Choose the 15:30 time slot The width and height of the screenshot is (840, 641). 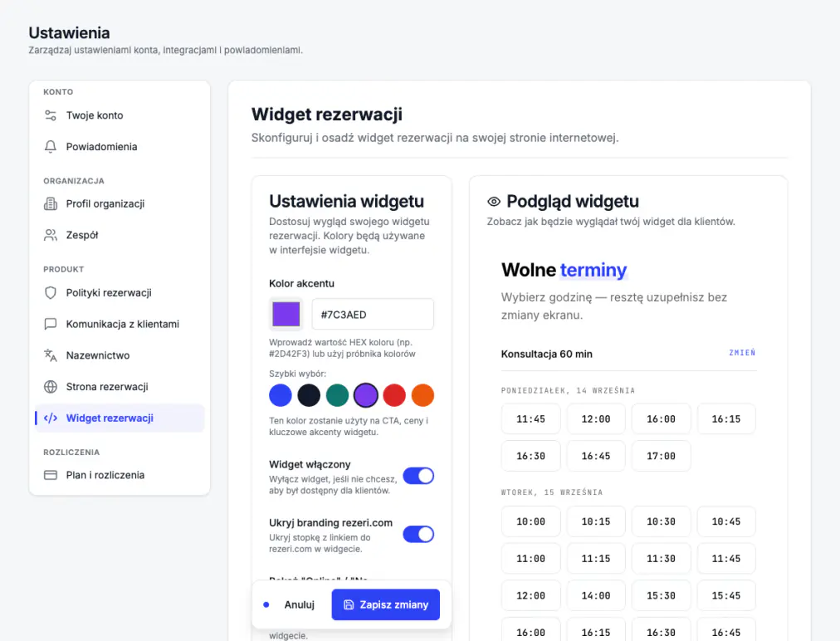[x=661, y=595]
